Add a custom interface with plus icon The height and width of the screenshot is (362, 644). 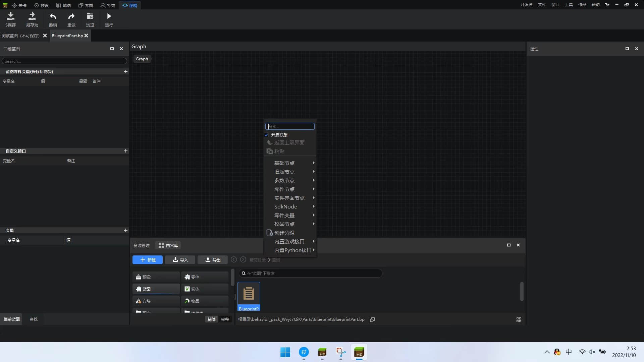(126, 151)
